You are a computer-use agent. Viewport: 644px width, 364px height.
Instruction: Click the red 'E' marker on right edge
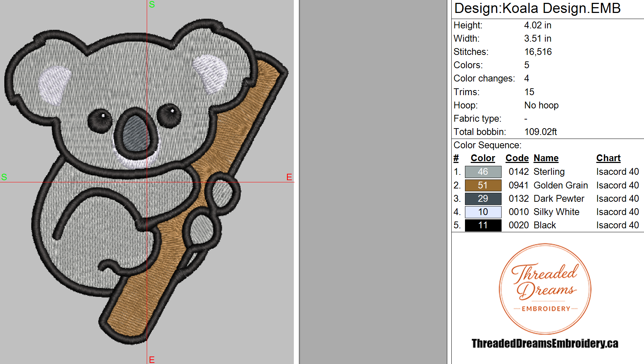[289, 177]
